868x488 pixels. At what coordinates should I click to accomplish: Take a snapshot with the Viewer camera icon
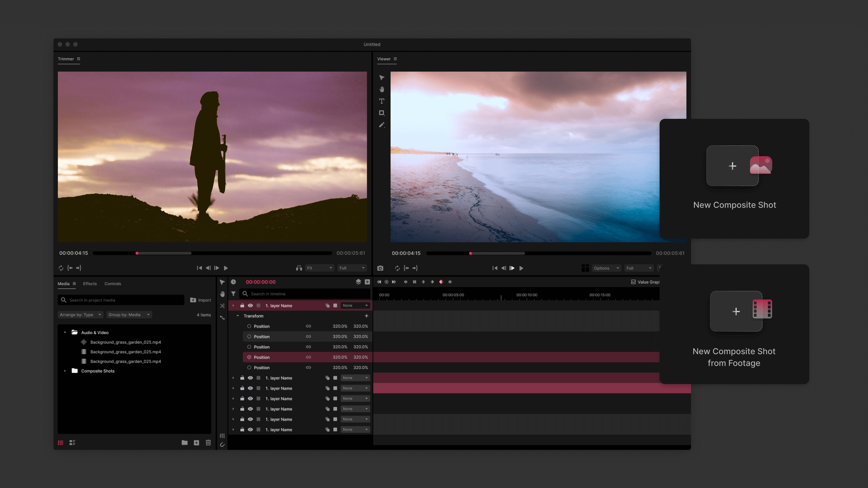[380, 268]
